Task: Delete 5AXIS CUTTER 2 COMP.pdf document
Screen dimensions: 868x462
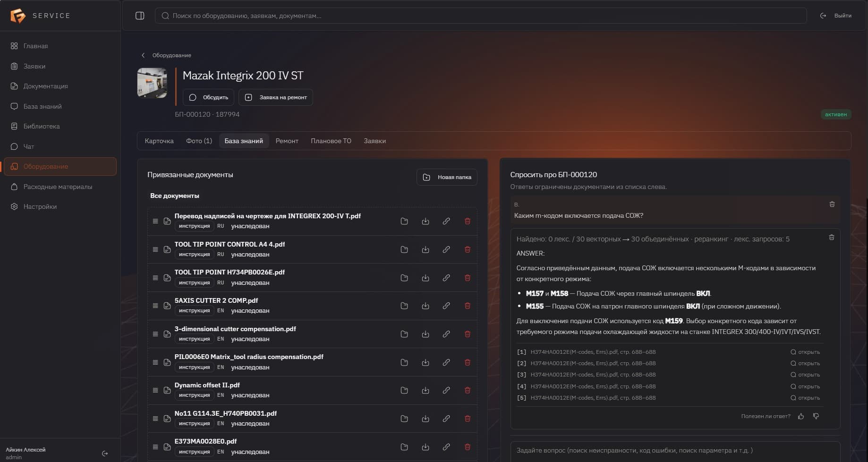Action: (468, 306)
